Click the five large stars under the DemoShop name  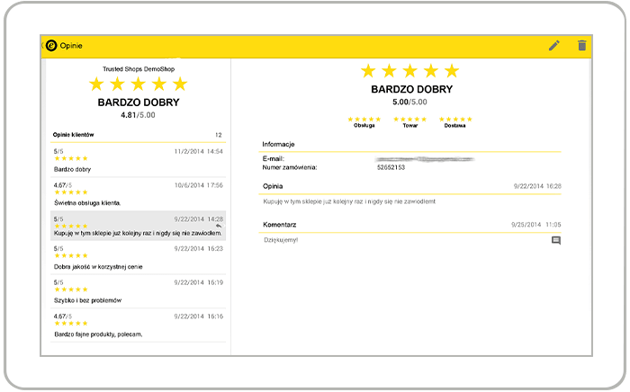click(x=138, y=84)
